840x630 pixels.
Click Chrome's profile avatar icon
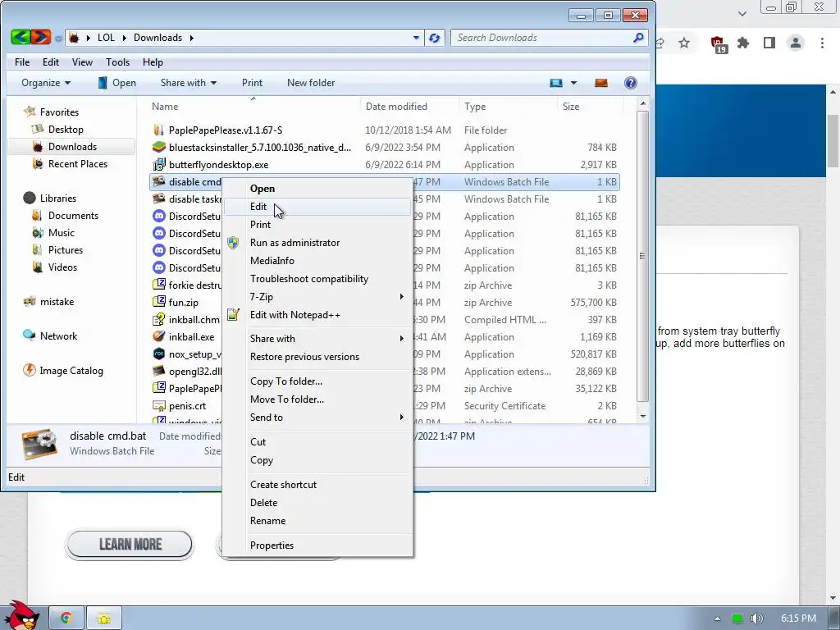pos(796,43)
